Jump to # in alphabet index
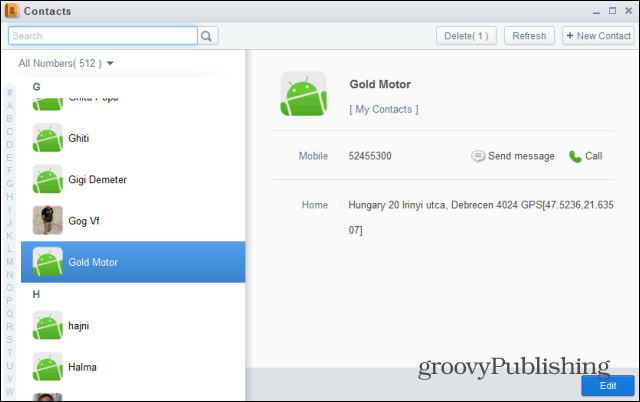The image size is (640, 402). [10, 93]
